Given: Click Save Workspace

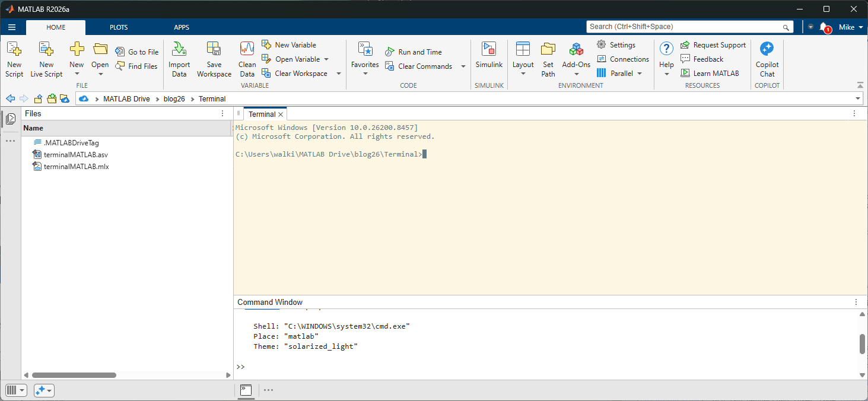Looking at the screenshot, I should pos(214,59).
